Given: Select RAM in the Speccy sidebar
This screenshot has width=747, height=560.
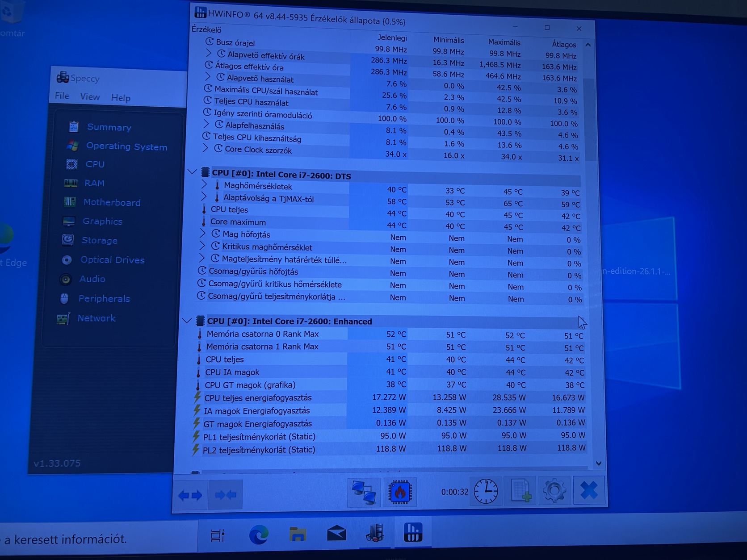Looking at the screenshot, I should (94, 183).
